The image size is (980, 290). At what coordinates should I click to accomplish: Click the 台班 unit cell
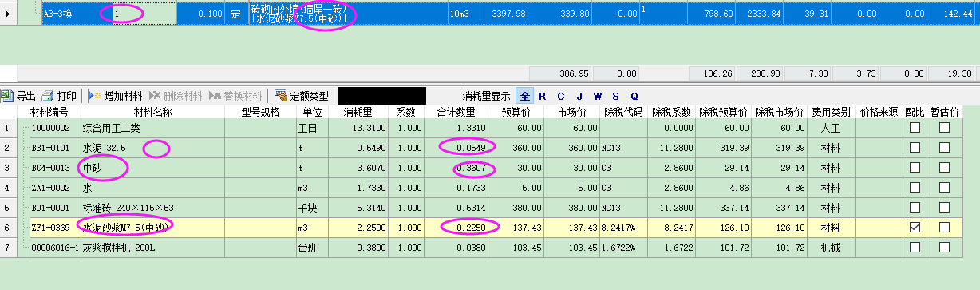pos(311,248)
